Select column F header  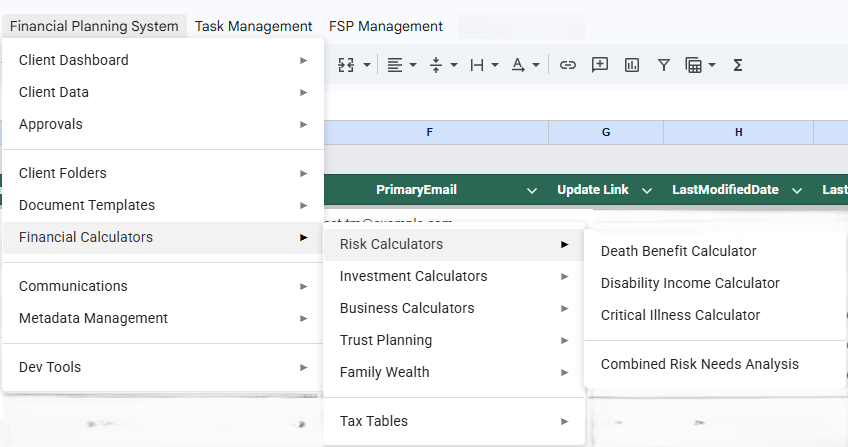(436, 132)
